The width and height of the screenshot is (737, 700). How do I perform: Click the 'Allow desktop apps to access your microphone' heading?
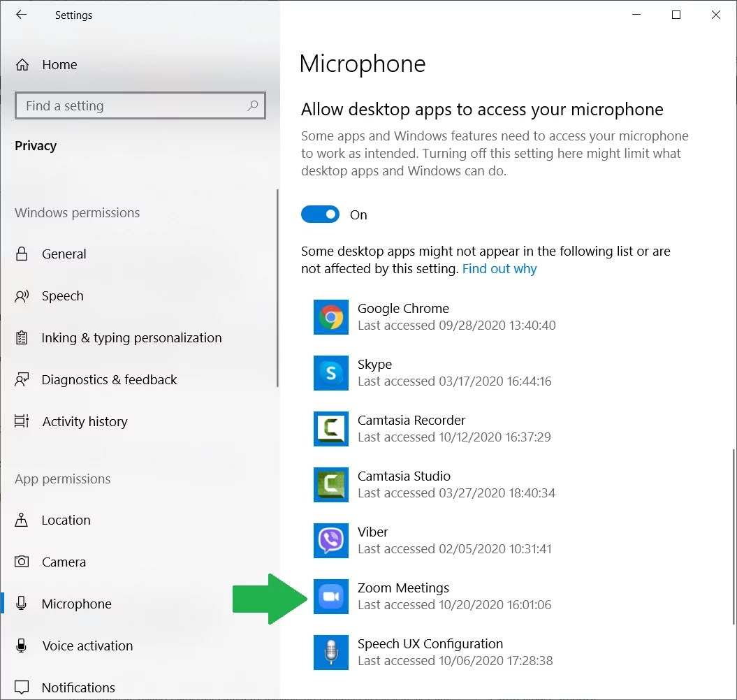(482, 109)
